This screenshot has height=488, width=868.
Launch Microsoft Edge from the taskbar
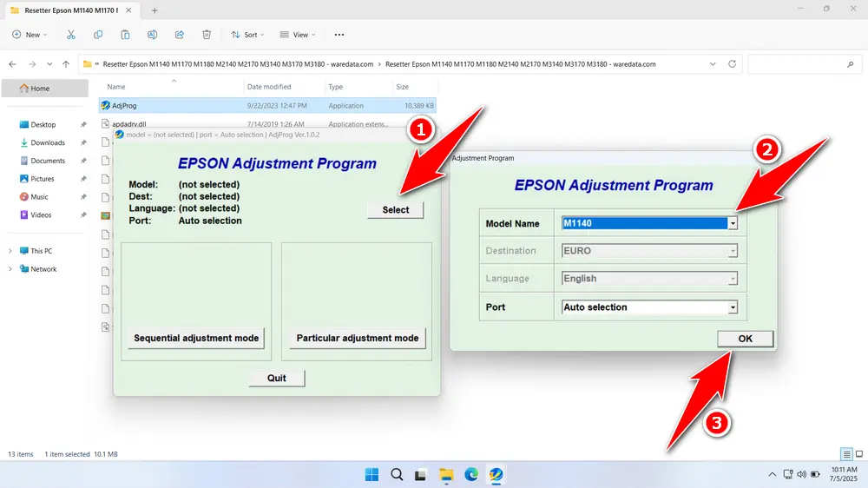(471, 475)
